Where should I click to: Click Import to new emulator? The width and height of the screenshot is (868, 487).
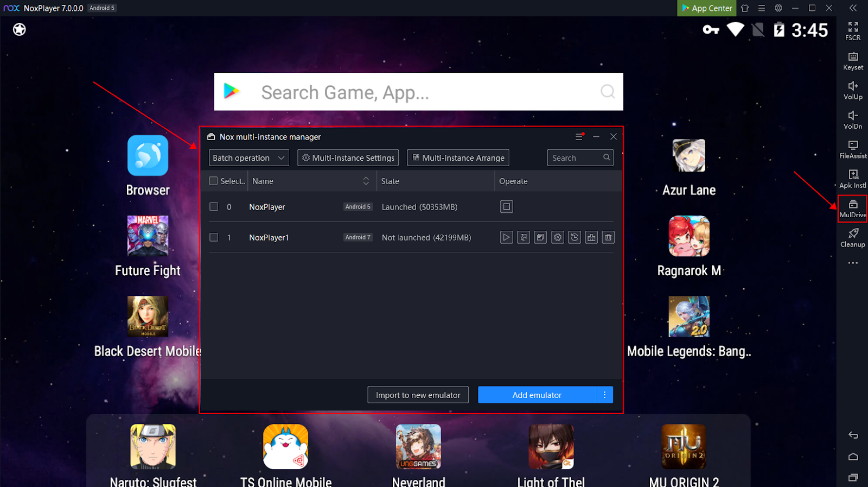coord(418,395)
